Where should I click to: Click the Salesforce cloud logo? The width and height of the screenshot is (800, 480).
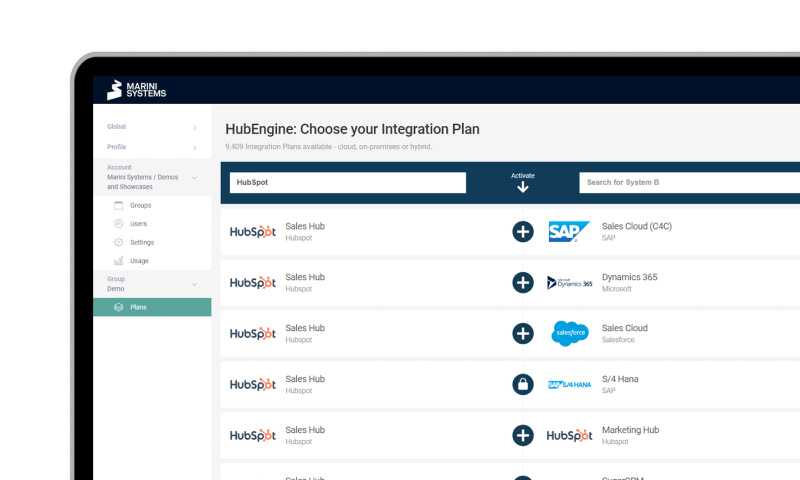[x=570, y=333]
